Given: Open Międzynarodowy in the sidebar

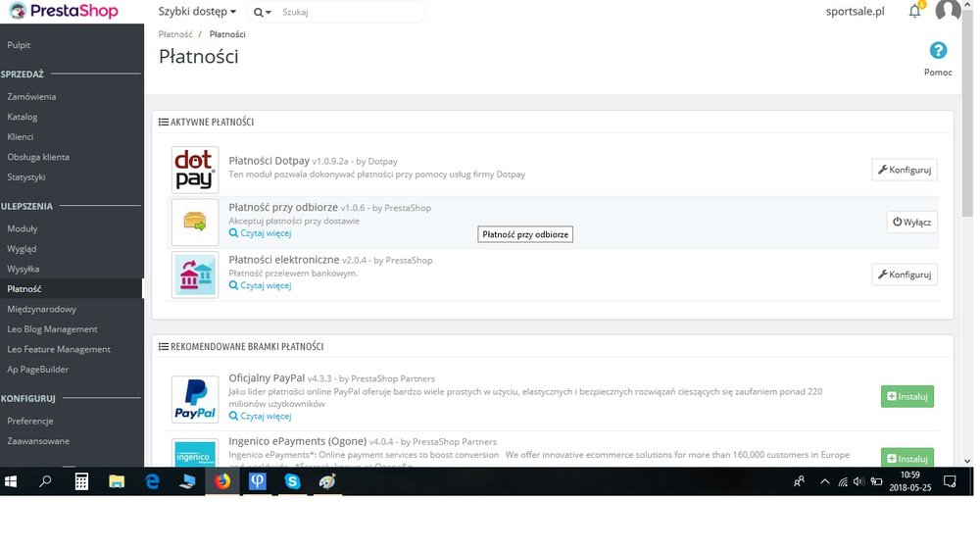Looking at the screenshot, I should 41,309.
